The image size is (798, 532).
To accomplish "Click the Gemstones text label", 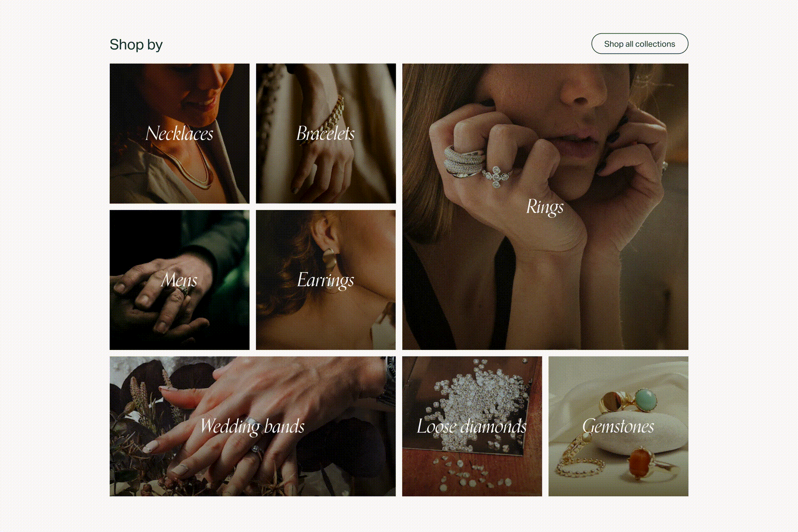I will click(618, 426).
